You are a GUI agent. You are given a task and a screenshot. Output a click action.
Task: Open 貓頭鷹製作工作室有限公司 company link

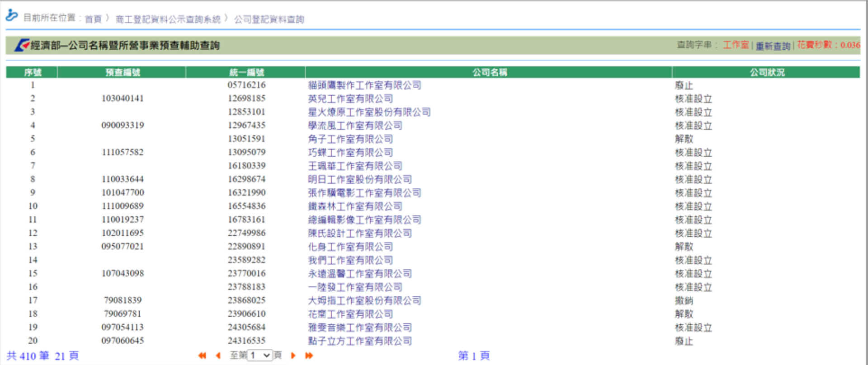364,85
